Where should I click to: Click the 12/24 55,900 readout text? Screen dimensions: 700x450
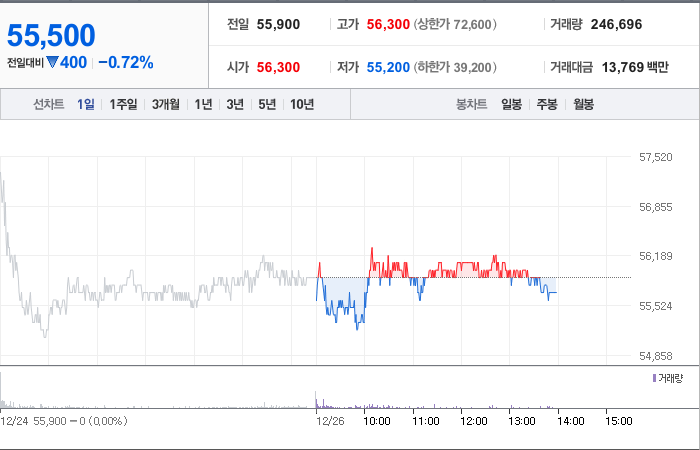64,421
